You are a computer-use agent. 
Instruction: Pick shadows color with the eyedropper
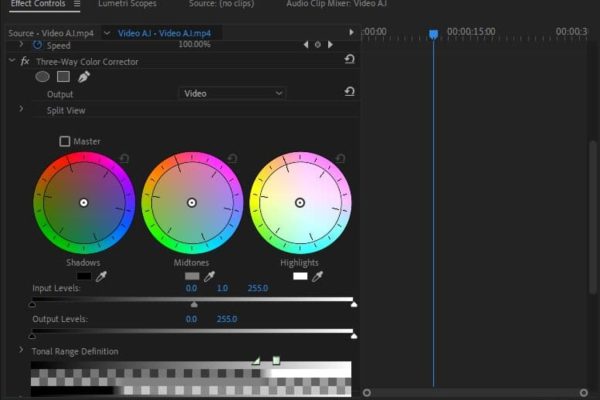[x=101, y=276]
